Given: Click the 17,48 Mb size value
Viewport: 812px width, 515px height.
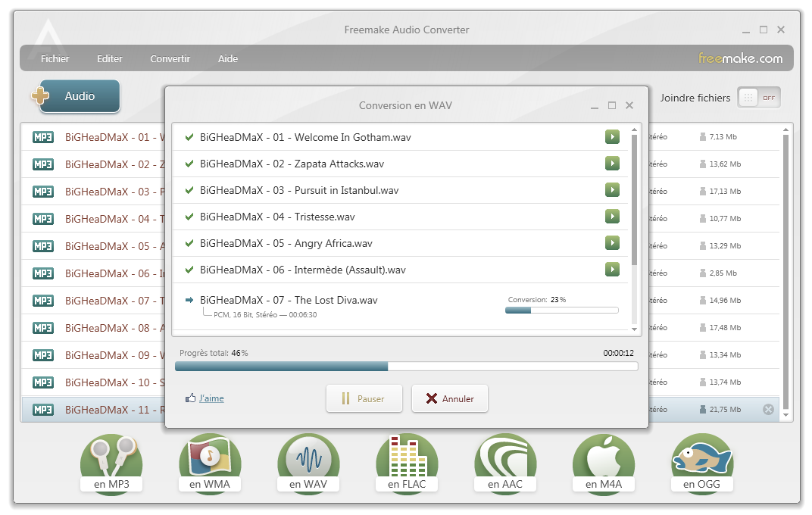Looking at the screenshot, I should [725, 328].
